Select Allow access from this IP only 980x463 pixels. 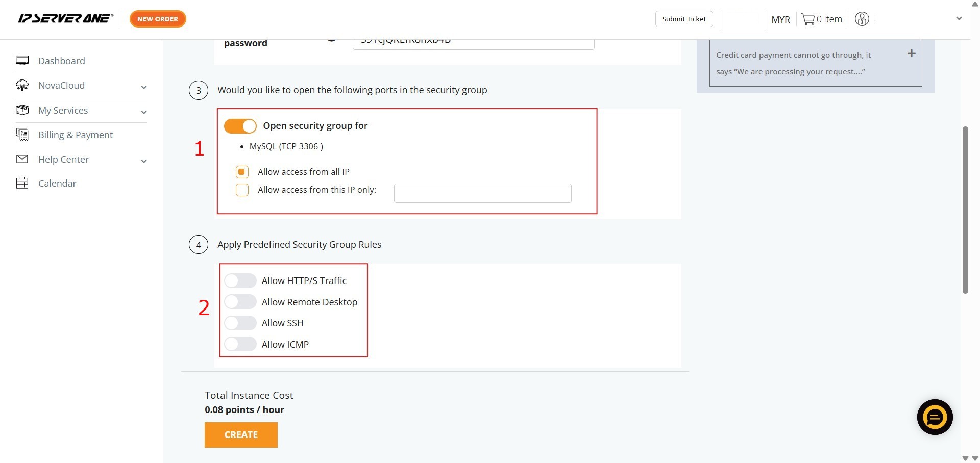point(242,190)
